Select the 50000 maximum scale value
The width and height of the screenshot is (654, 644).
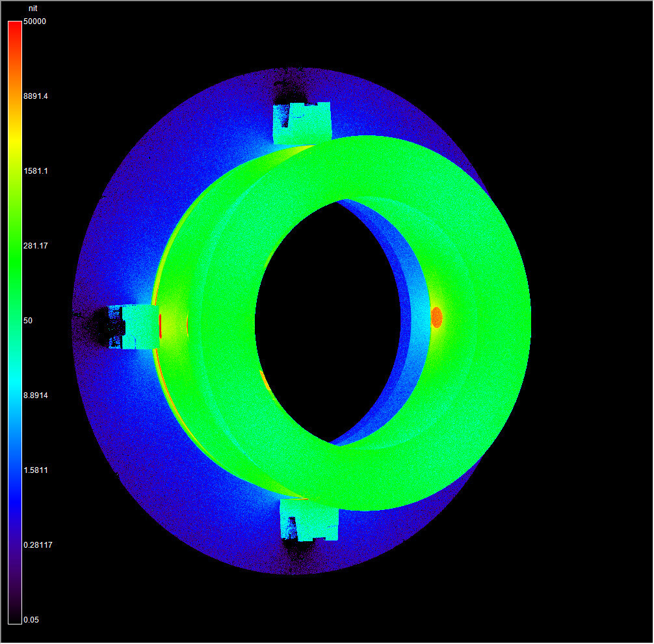point(34,21)
